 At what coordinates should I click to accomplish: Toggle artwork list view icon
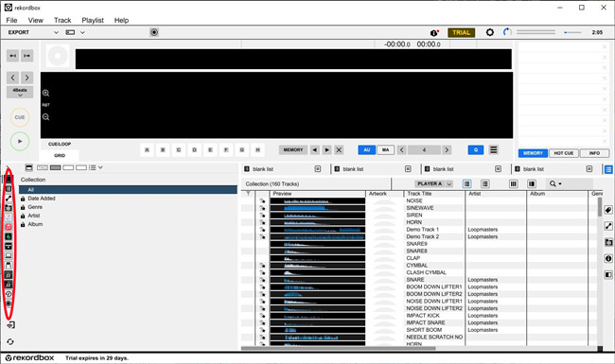(485, 183)
